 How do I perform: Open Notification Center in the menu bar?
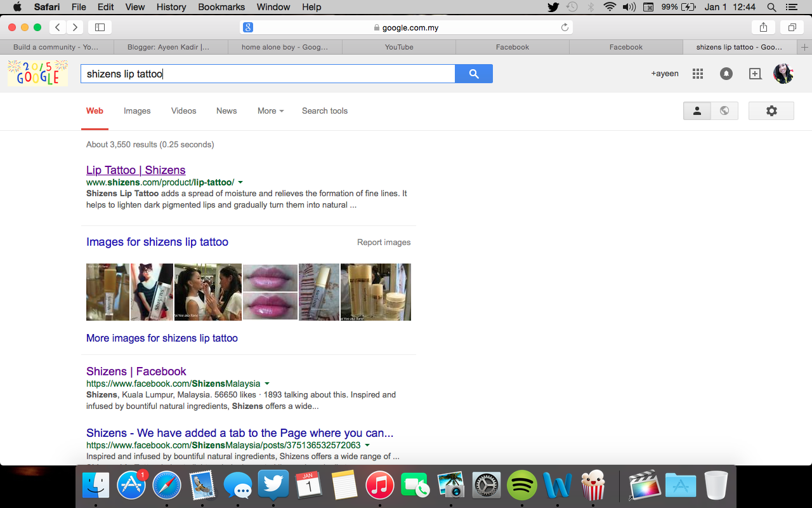[791, 7]
